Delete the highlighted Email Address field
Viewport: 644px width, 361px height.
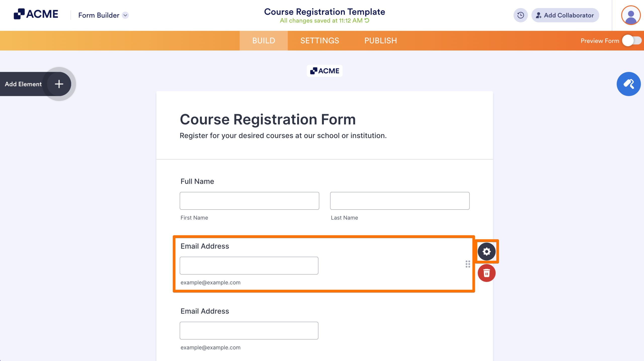pyautogui.click(x=487, y=273)
